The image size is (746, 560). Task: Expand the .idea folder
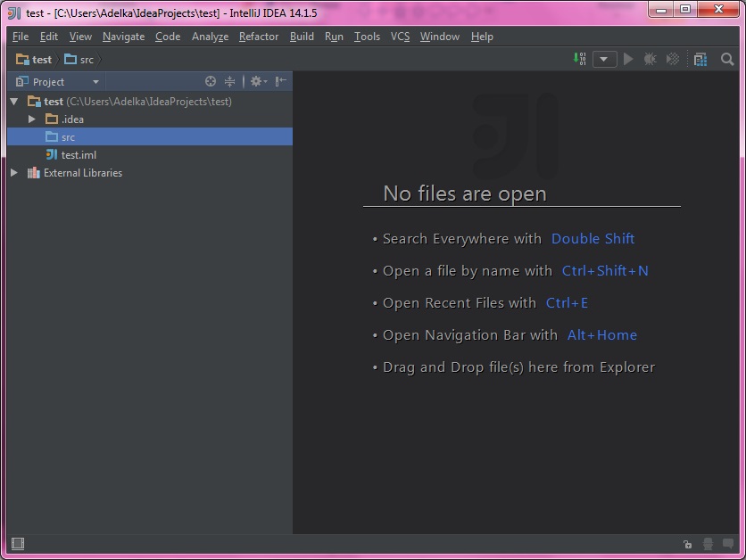[x=32, y=119]
